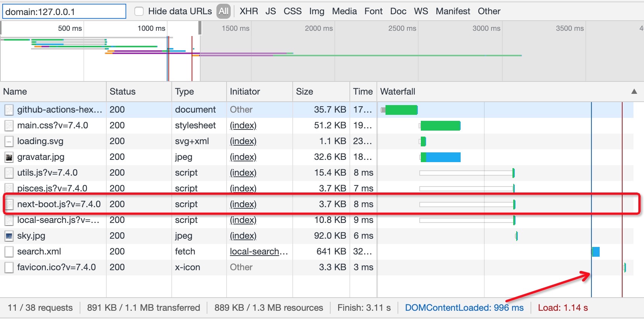This screenshot has width=644, height=319.
Task: Click the loading.svg file icon
Action: [9, 141]
